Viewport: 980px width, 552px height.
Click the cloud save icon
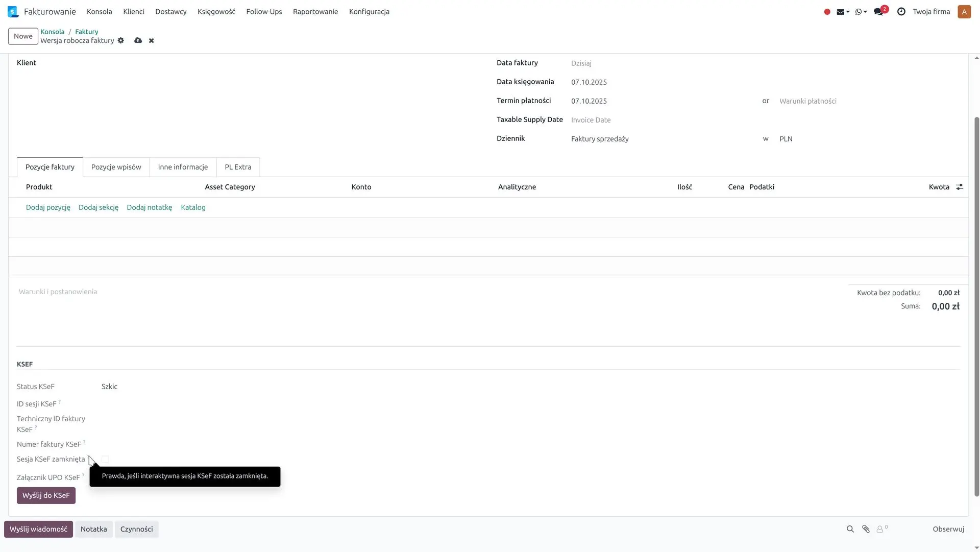[138, 40]
